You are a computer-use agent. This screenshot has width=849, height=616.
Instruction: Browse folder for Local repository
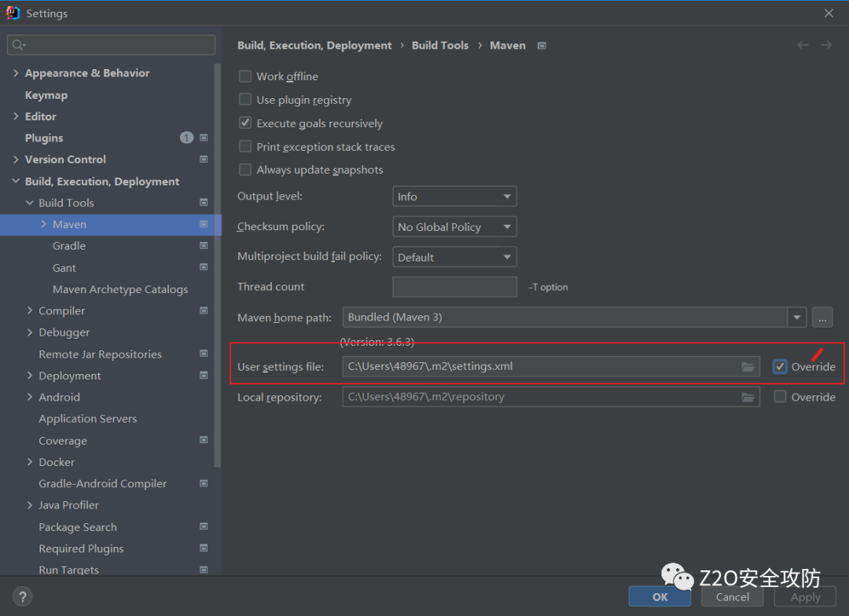(x=748, y=398)
